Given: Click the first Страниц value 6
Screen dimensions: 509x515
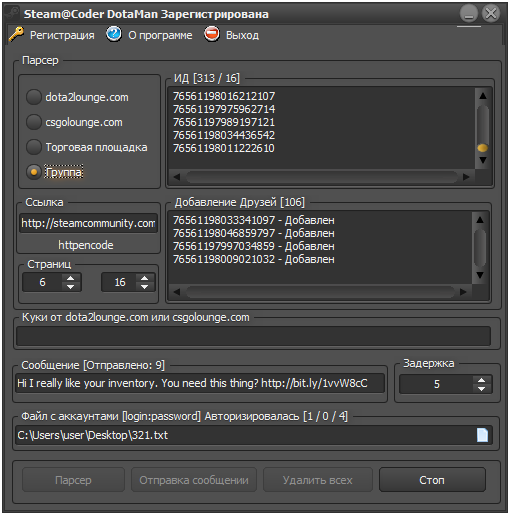Looking at the screenshot, I should [42, 282].
